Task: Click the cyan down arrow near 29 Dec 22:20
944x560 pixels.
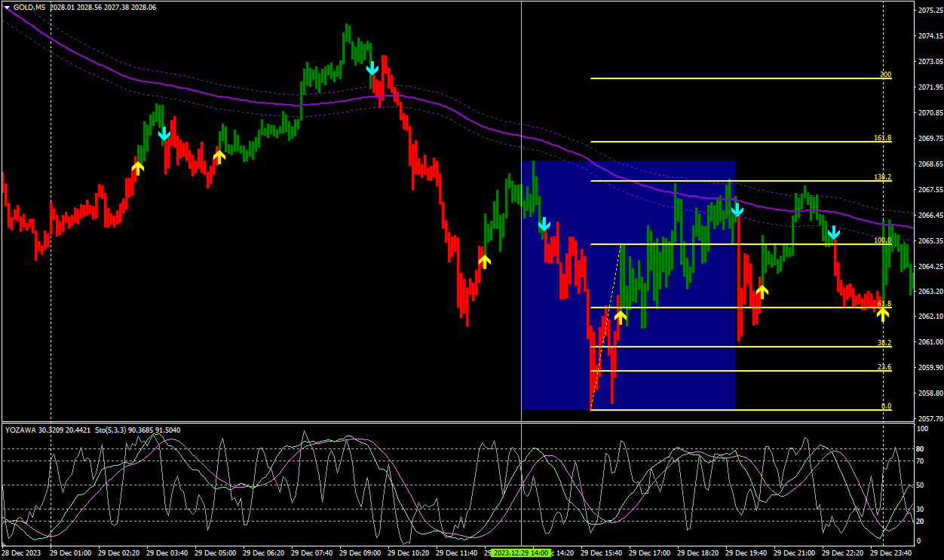Action: pyautogui.click(x=834, y=232)
